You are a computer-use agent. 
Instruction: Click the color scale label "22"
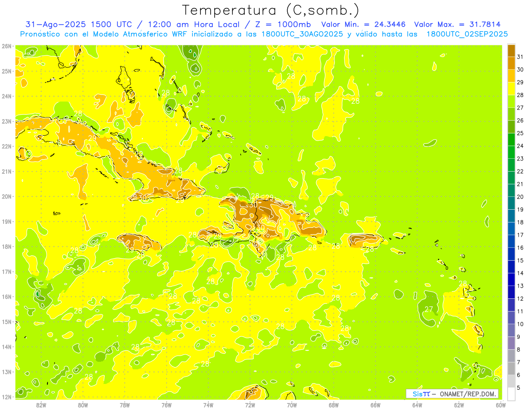(520, 172)
